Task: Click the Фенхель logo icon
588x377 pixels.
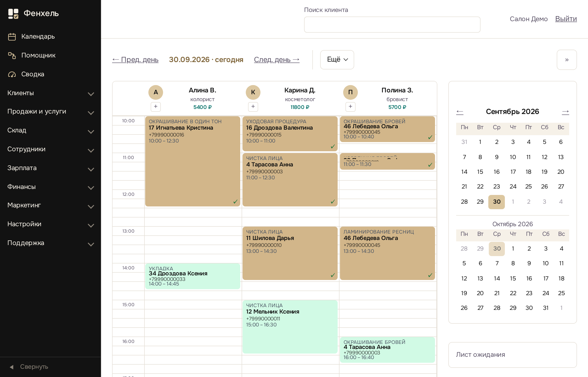Action: tap(13, 14)
